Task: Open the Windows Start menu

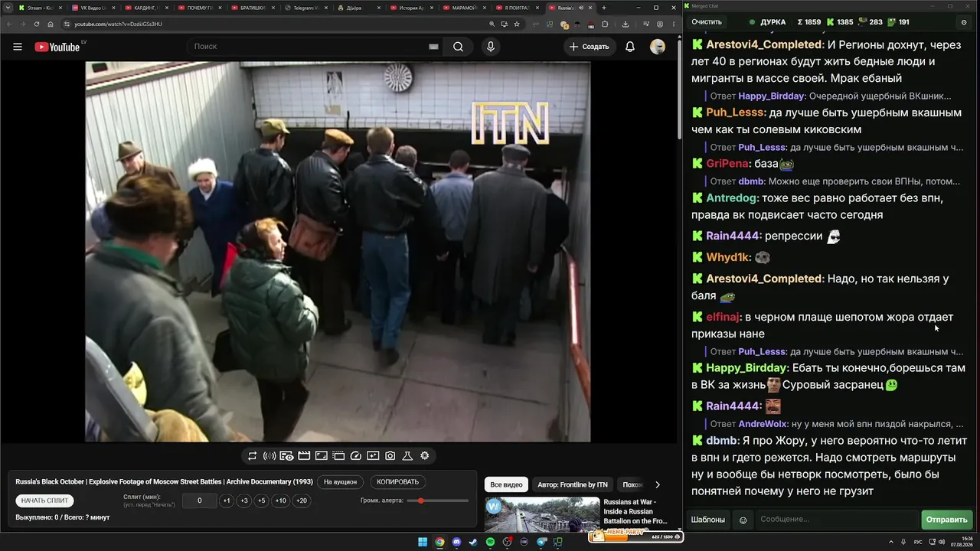Action: click(x=422, y=543)
